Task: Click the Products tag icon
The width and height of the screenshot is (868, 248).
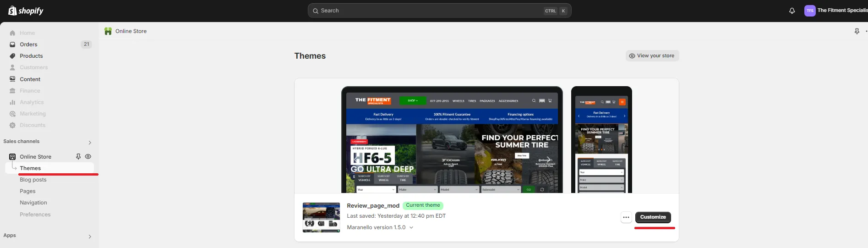Action: (x=12, y=56)
